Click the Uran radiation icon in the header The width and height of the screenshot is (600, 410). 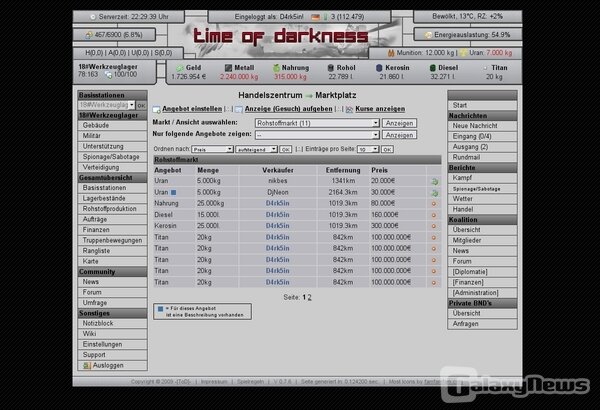click(x=463, y=53)
